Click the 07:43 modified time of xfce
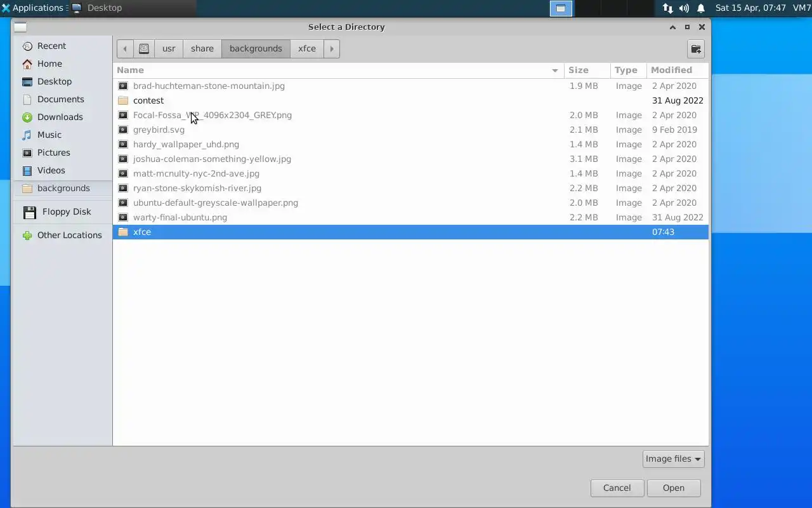This screenshot has width=812, height=508. coord(663,232)
